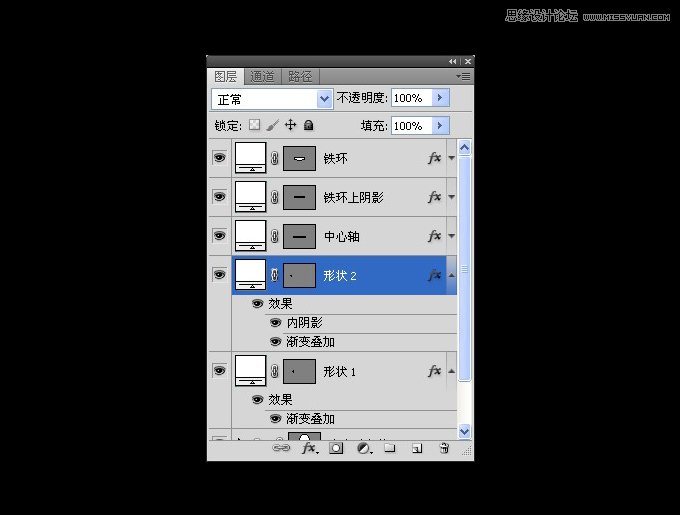Click the fx icon on 形状 1 layer

435,371
